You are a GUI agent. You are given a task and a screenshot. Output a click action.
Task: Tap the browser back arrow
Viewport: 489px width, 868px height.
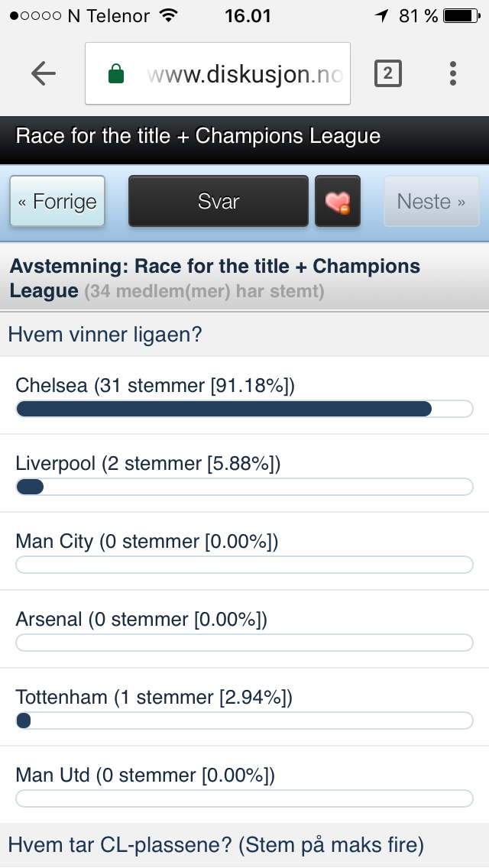44,73
